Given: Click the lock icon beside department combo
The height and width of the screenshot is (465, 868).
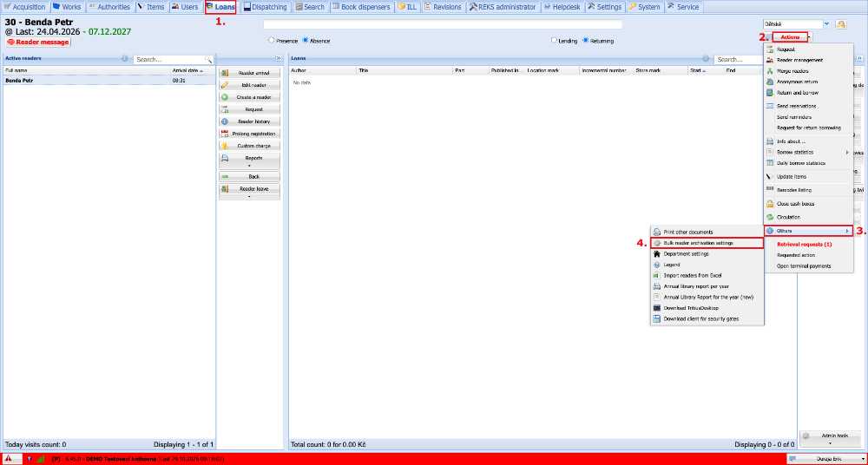Looking at the screenshot, I should pos(841,23).
